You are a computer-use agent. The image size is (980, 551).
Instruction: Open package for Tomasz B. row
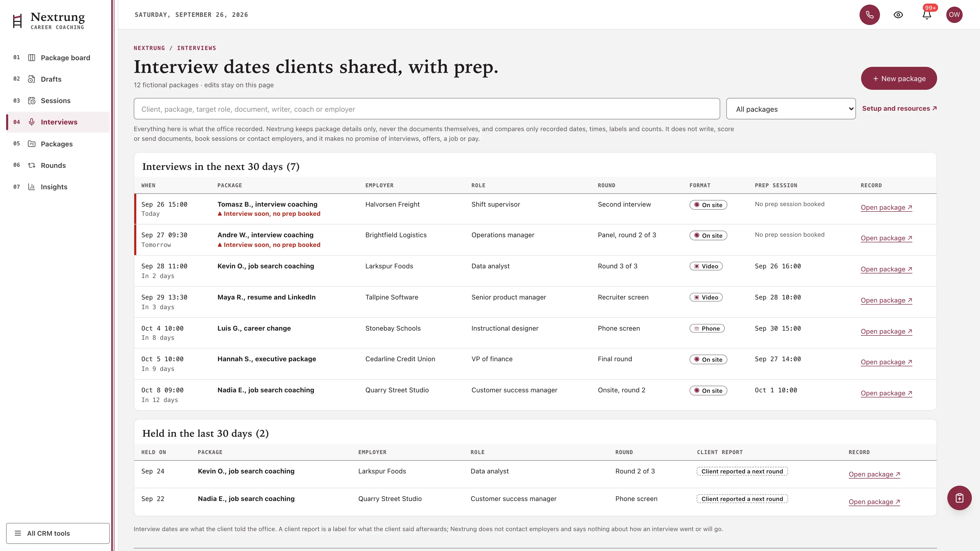click(886, 208)
